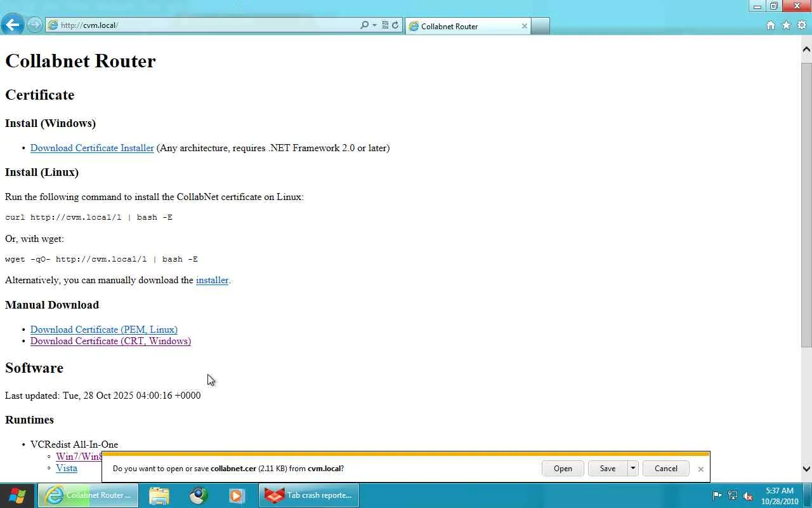Screen dimensions: 812x508
Task: Open a new tab with the blank tab button
Action: coord(540,26)
